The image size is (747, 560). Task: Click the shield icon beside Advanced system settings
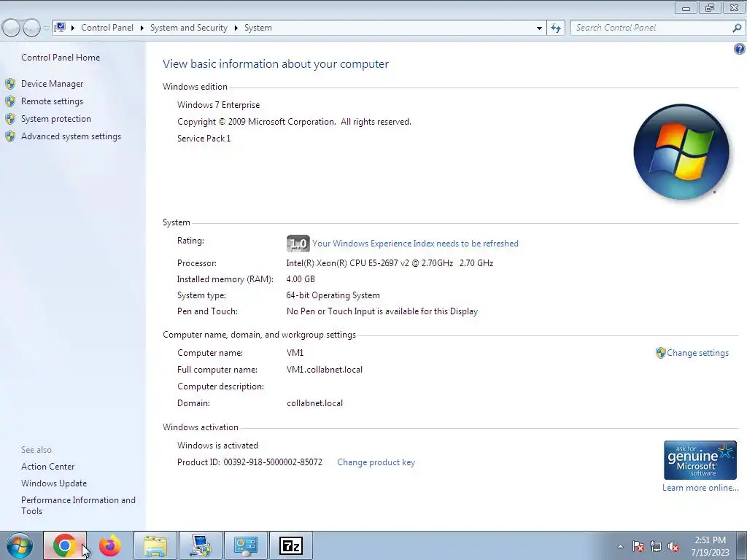point(10,136)
